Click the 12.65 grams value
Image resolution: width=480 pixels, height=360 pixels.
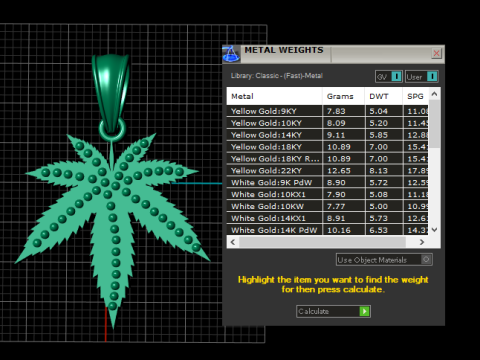339,171
